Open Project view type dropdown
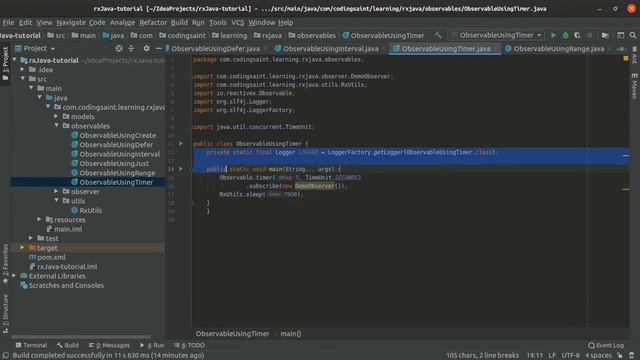640x360 pixels. pos(35,48)
